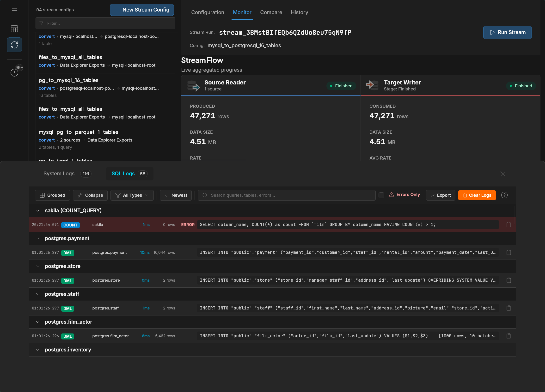The width and height of the screenshot is (545, 392).
Task: Focus the Search queries, tables, errors field
Action: coord(287,195)
